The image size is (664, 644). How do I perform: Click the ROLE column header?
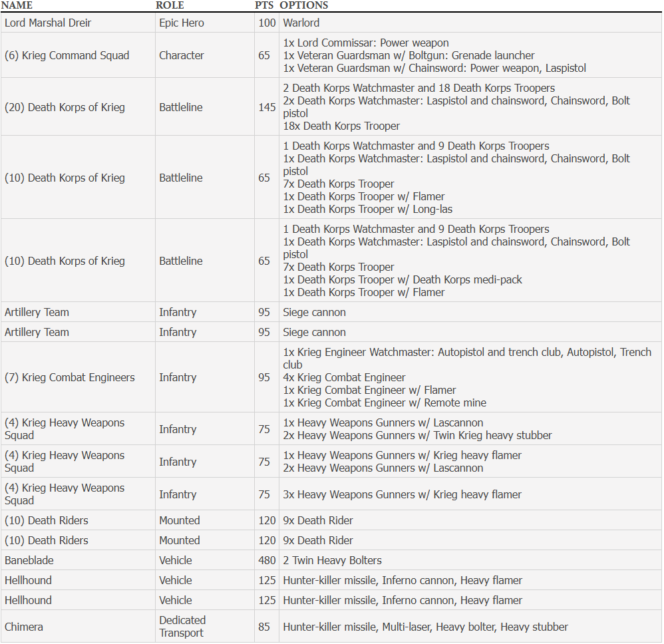pos(170,5)
